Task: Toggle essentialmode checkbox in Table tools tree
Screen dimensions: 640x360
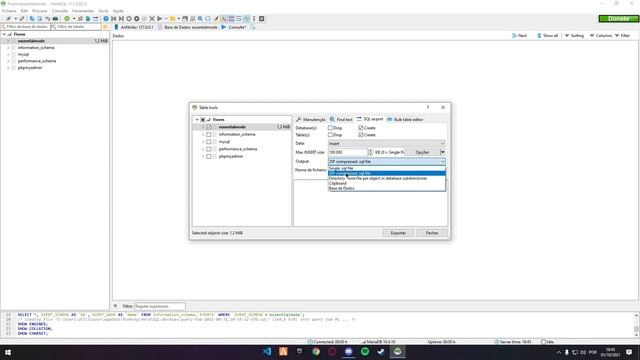Action: (209, 127)
